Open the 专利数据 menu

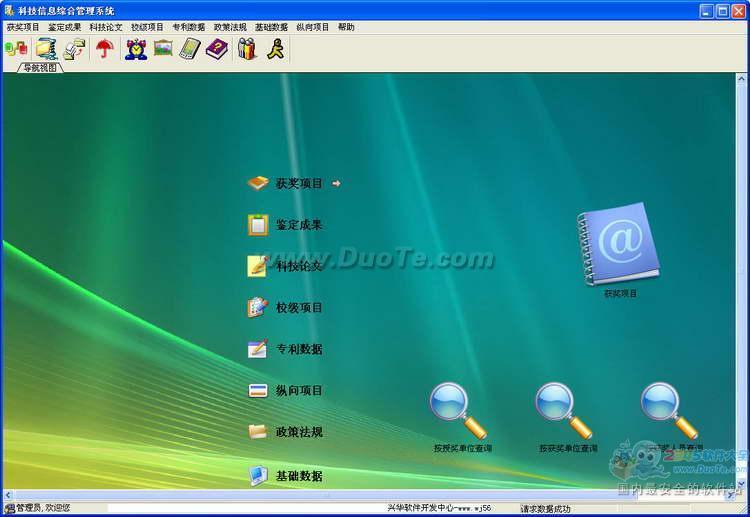coord(188,27)
